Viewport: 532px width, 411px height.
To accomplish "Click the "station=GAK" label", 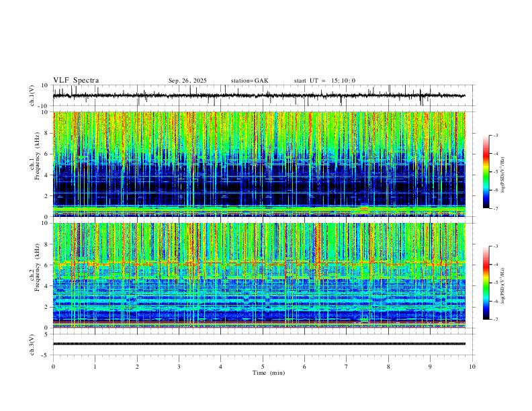I will (x=249, y=81).
